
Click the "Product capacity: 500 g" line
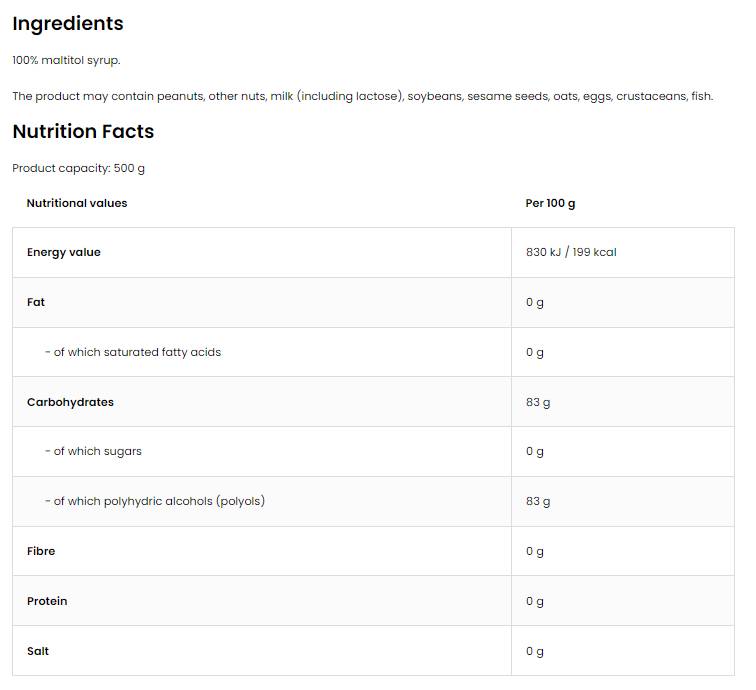click(78, 168)
